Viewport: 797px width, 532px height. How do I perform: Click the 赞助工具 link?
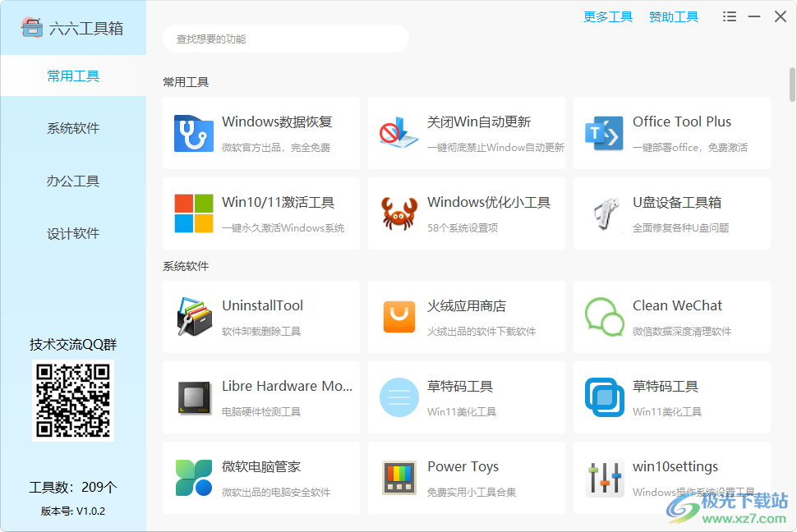[x=674, y=17]
